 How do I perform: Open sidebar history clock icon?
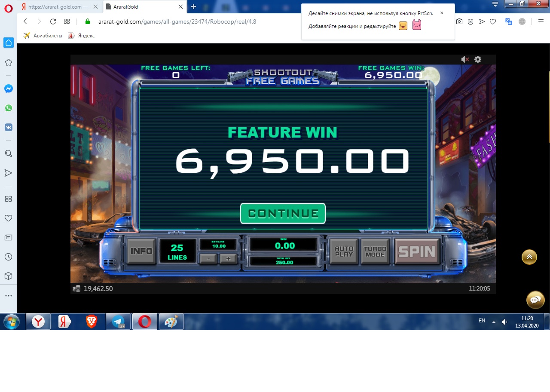8,257
